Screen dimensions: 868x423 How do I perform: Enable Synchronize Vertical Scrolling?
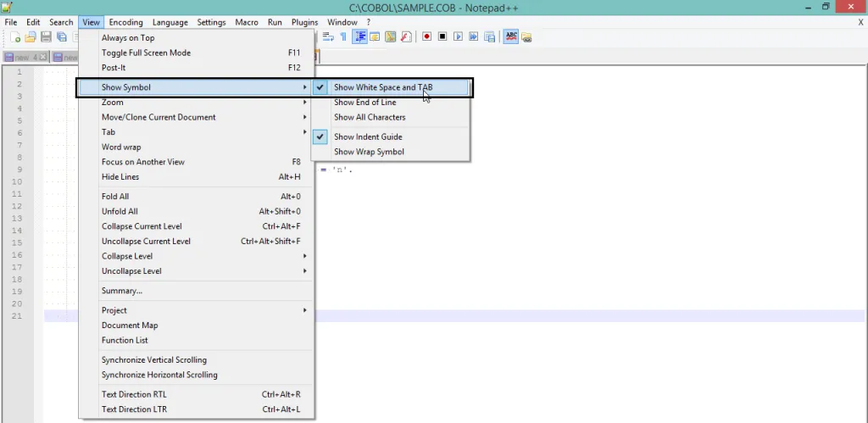pyautogui.click(x=197, y=360)
